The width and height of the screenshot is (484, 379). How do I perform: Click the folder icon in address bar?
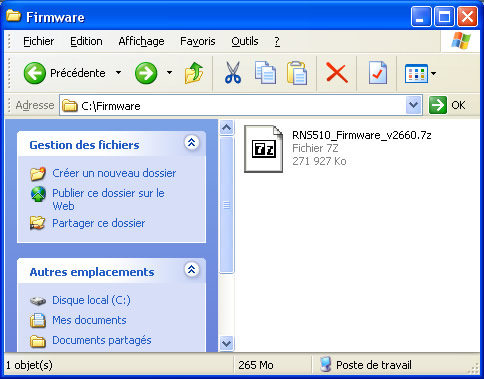[x=70, y=106]
